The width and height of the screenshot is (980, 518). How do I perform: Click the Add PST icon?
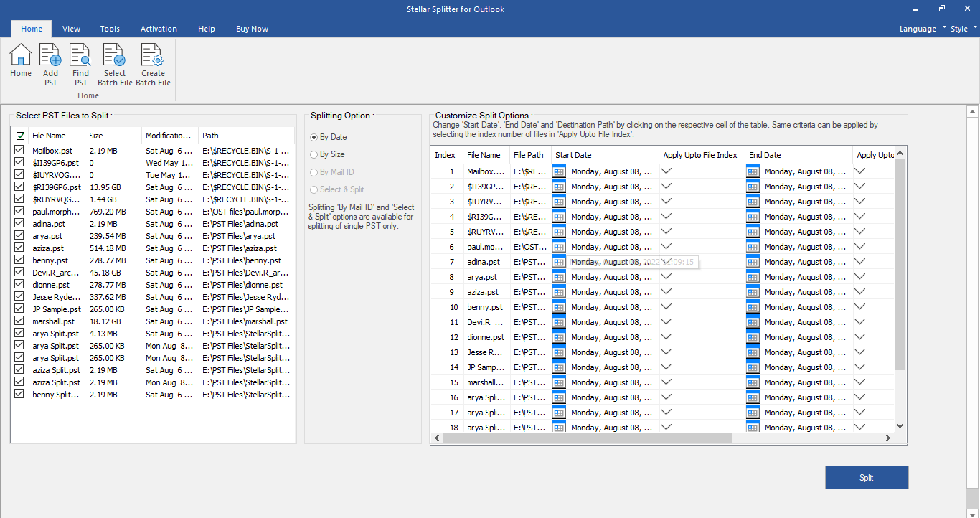click(50, 65)
